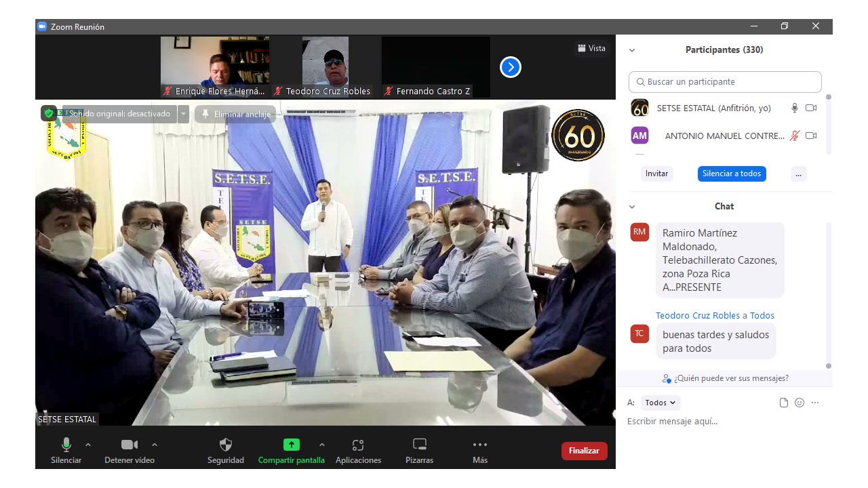
Task: Click Teodoro Cruz Robles sender name in chat
Action: point(698,315)
